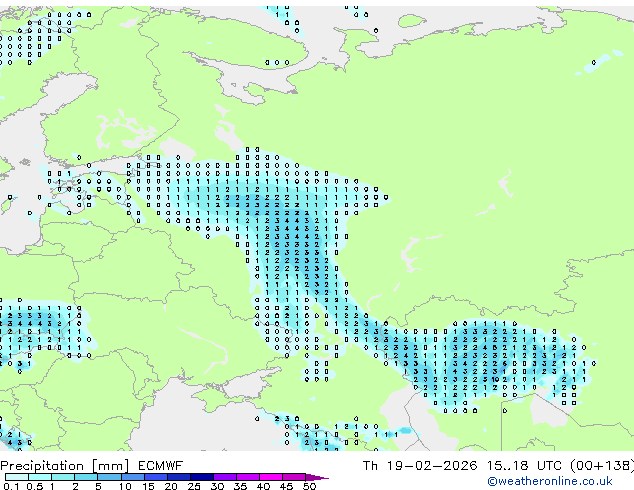Pick the 10–15 mm blue legend swatch
Viewport: 634px width, 490px height.
coord(133,477)
